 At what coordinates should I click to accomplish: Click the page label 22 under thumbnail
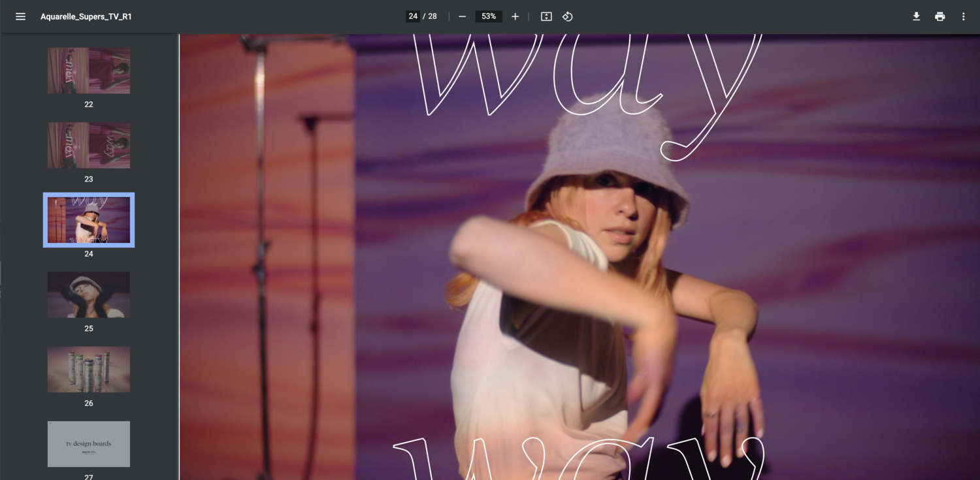(89, 104)
